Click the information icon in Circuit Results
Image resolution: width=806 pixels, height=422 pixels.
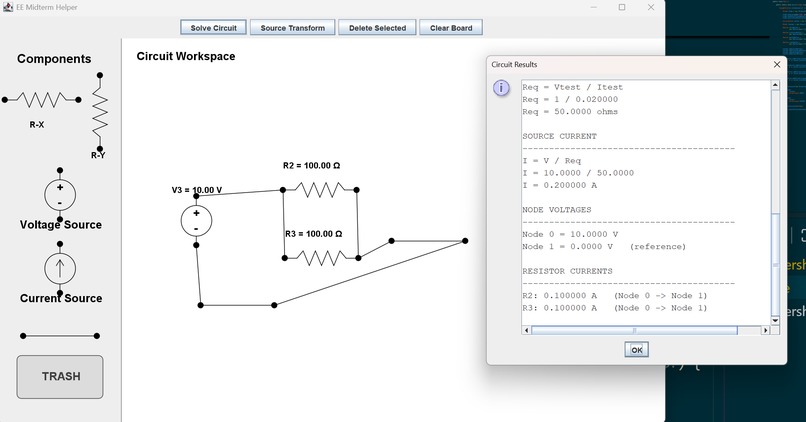pyautogui.click(x=501, y=88)
